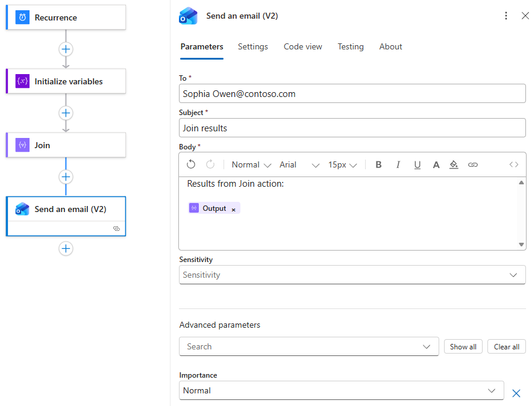Add a new step below Send an email
Viewport: 532px width, 406px height.
point(66,249)
